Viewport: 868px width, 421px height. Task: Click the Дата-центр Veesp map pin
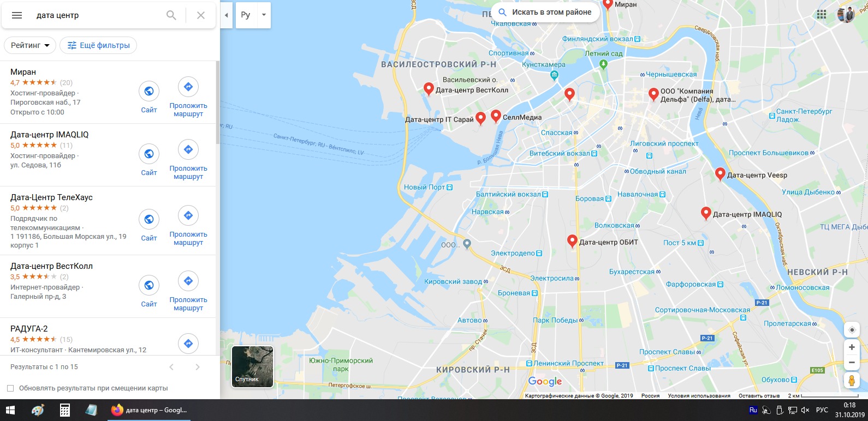point(720,175)
